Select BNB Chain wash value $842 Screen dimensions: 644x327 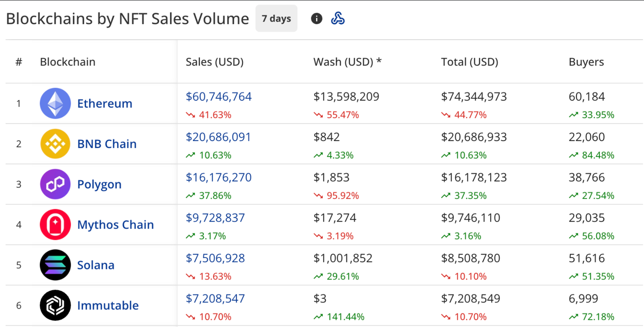pyautogui.click(x=327, y=137)
